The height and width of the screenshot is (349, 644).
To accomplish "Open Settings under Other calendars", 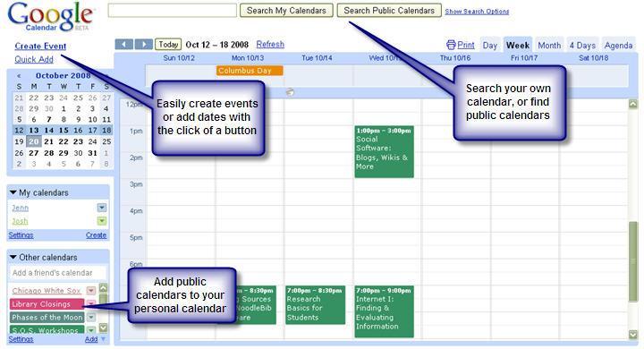I will click(21, 339).
